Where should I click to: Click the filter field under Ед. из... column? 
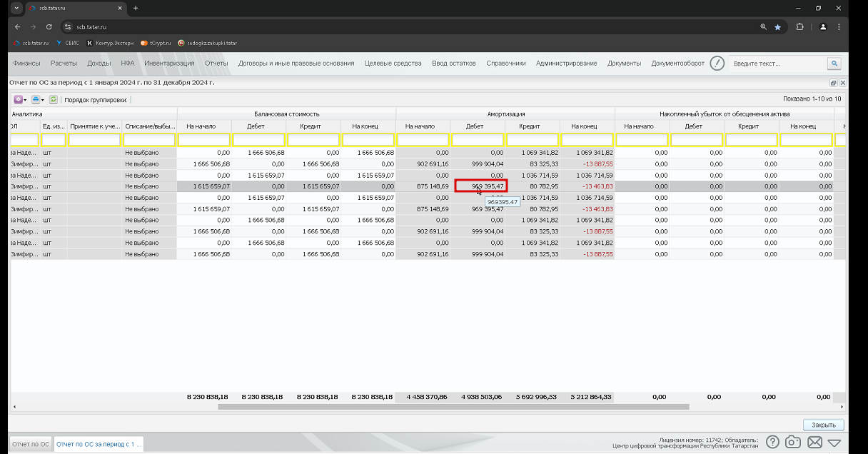pos(54,140)
